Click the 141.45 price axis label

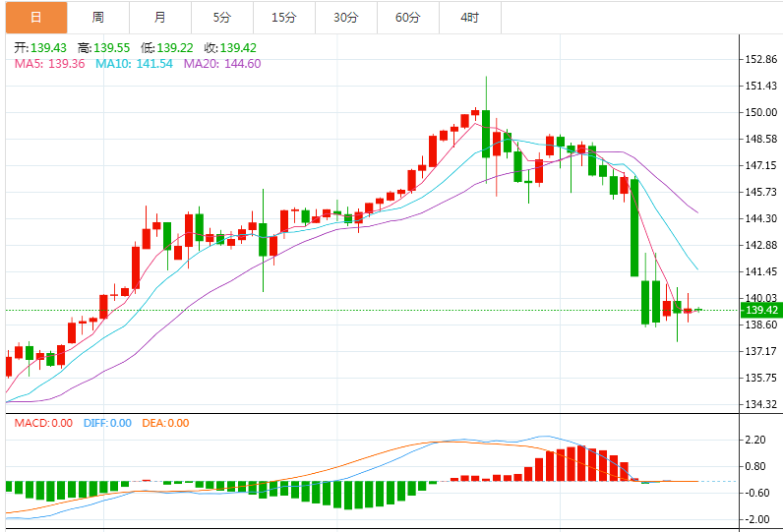pos(761,271)
